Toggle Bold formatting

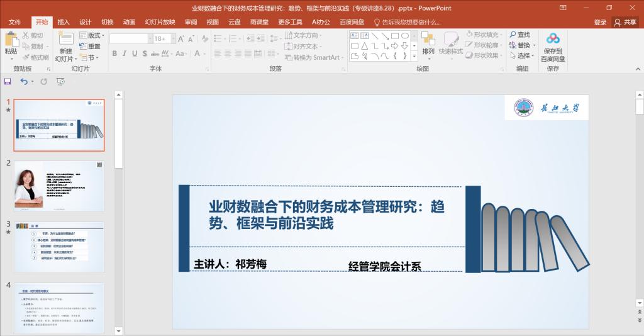115,54
